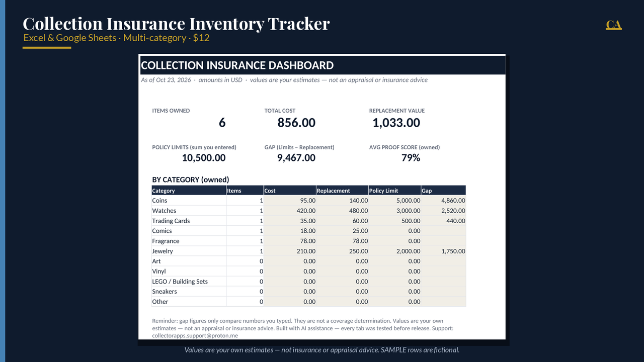
Task: Click the Watches cost value 420.00
Action: (290, 211)
